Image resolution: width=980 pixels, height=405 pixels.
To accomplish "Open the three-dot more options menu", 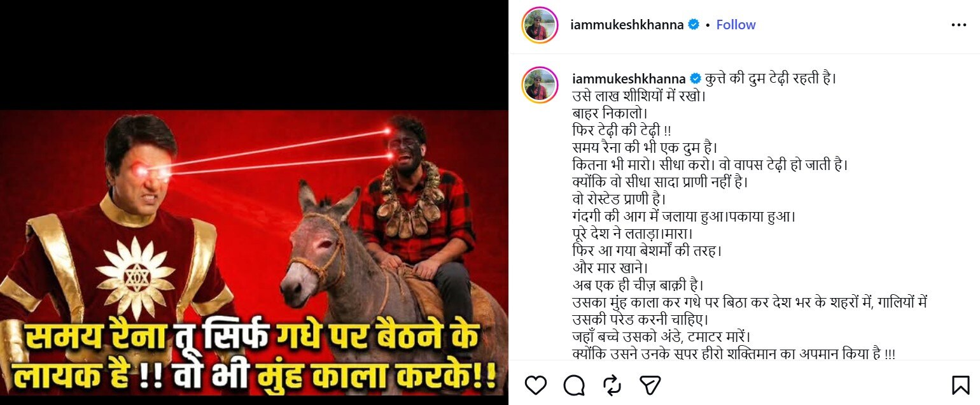I will tap(958, 25).
